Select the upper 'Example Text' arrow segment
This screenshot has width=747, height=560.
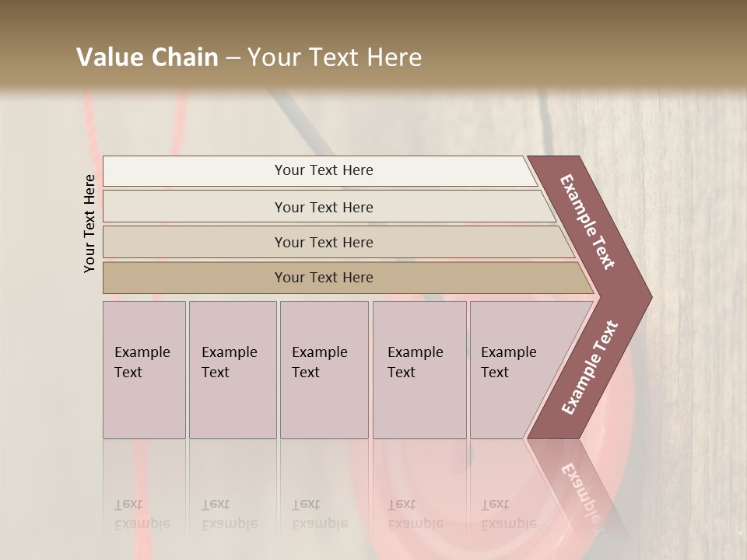tap(589, 222)
